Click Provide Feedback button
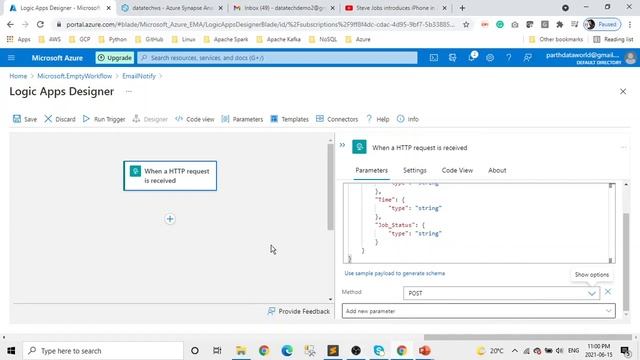This screenshot has width=640, height=360. pos(298,311)
